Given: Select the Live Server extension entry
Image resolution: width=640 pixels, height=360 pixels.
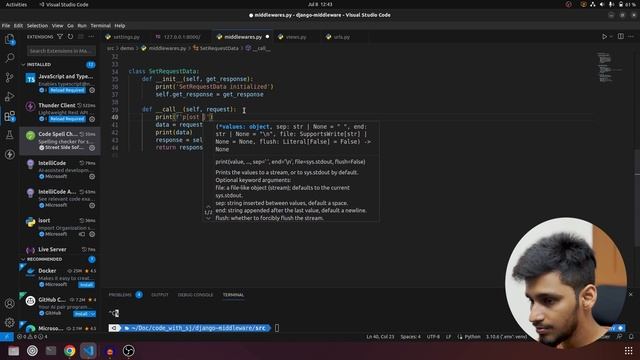Looking at the screenshot, I should 60,249.
